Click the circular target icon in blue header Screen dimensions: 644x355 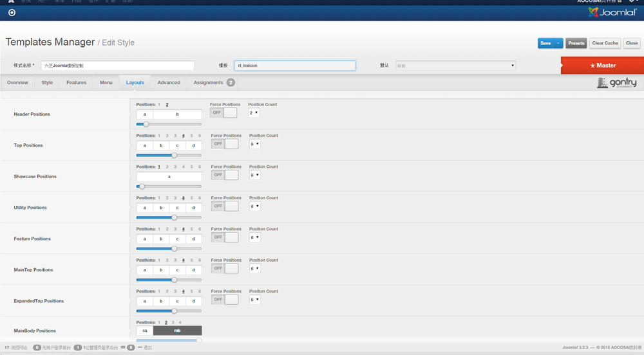[12, 12]
